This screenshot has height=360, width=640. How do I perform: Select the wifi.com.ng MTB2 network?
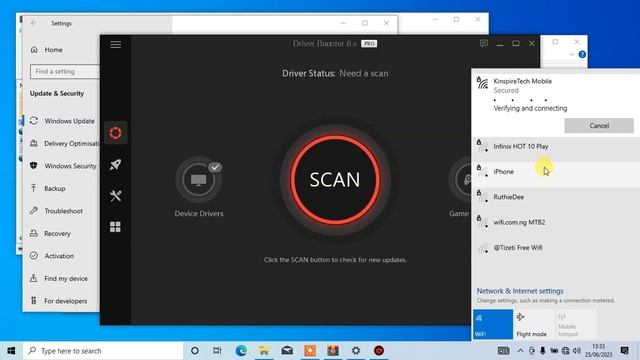pyautogui.click(x=556, y=222)
